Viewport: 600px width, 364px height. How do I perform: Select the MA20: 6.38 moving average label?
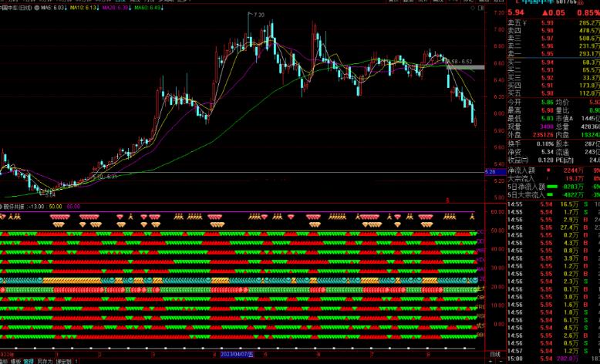pos(116,8)
